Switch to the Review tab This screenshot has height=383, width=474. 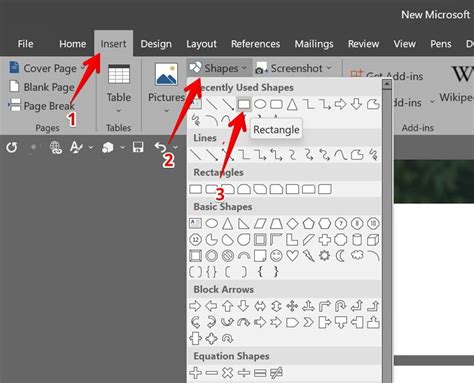(363, 44)
